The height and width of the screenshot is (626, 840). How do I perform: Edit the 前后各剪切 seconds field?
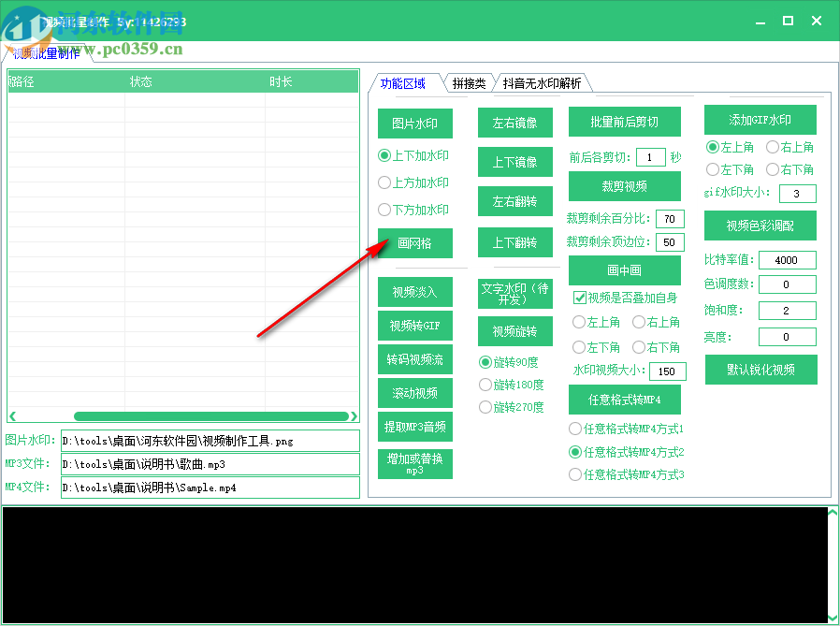coord(650,157)
